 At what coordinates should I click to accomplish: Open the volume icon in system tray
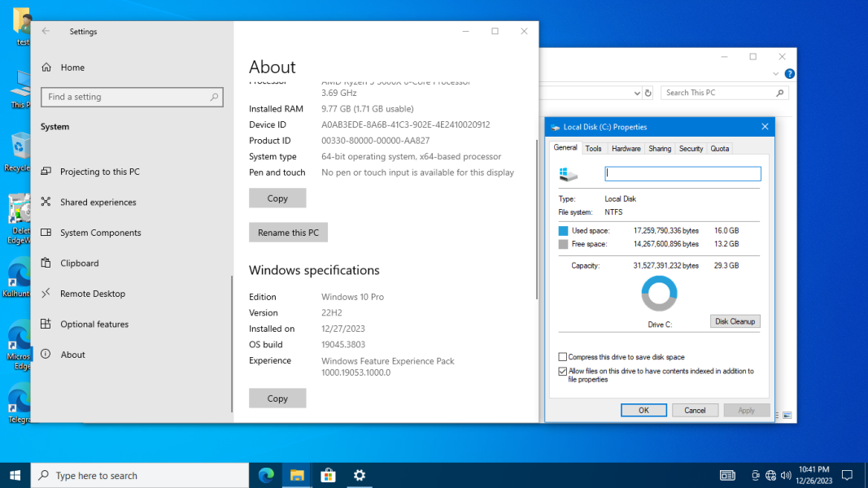point(786,475)
